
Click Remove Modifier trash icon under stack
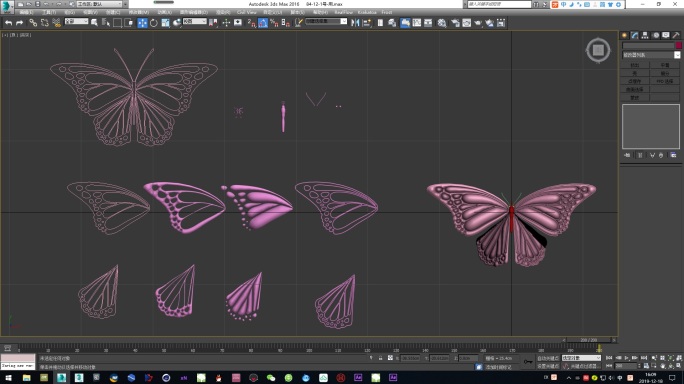tap(661, 155)
